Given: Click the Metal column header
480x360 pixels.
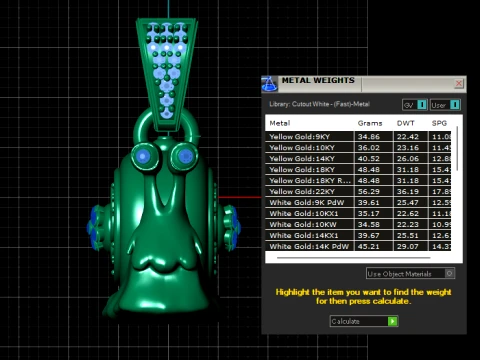Looking at the screenshot, I should coord(280,123).
